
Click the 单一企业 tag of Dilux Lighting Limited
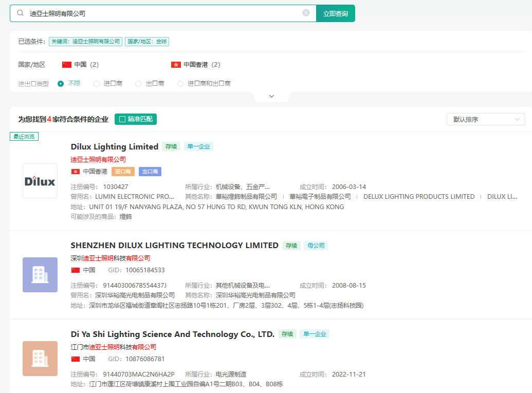click(x=198, y=146)
